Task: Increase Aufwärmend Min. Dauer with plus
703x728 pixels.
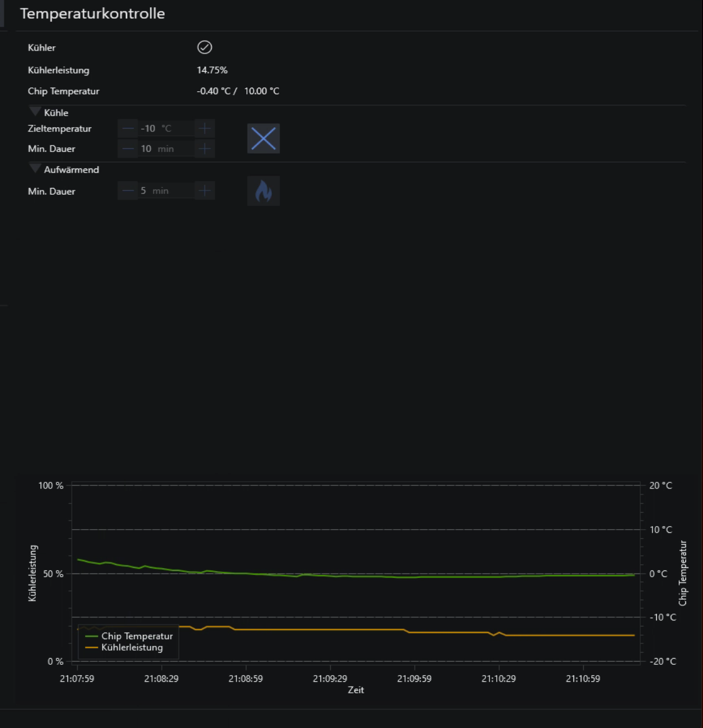Action: point(205,191)
